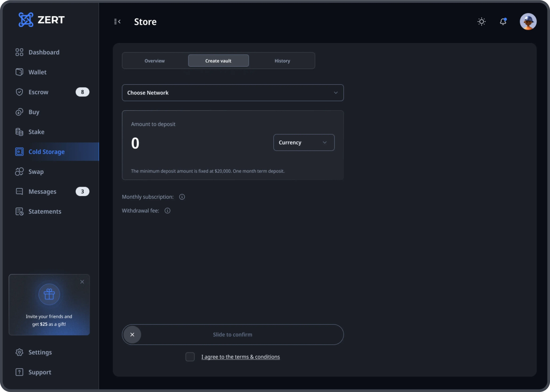Open Wallet from the sidebar icon
550x392 pixels.
click(x=19, y=72)
